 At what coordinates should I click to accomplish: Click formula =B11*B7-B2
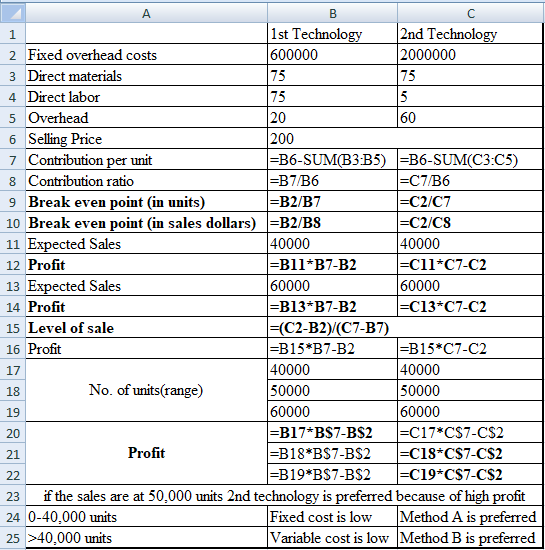pyautogui.click(x=332, y=265)
